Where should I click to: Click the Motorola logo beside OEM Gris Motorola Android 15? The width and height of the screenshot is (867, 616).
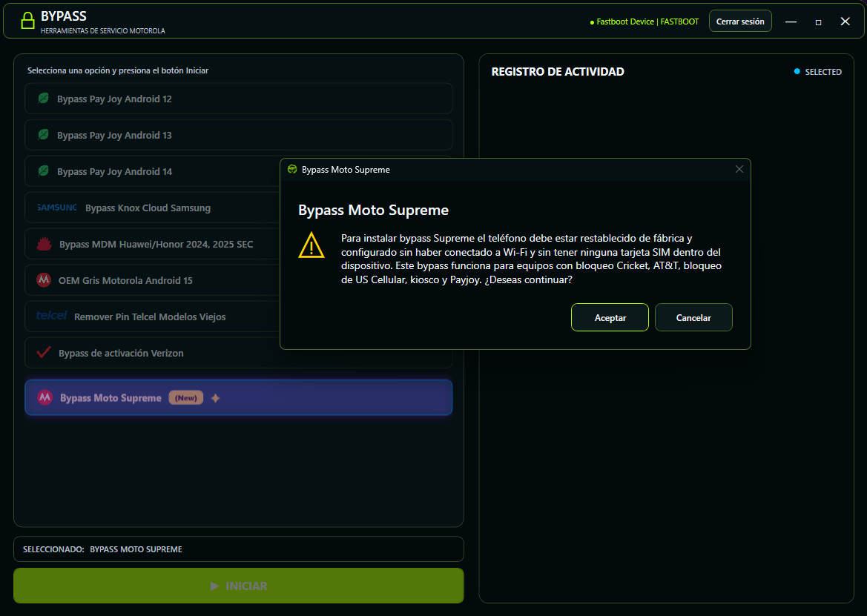tap(44, 280)
